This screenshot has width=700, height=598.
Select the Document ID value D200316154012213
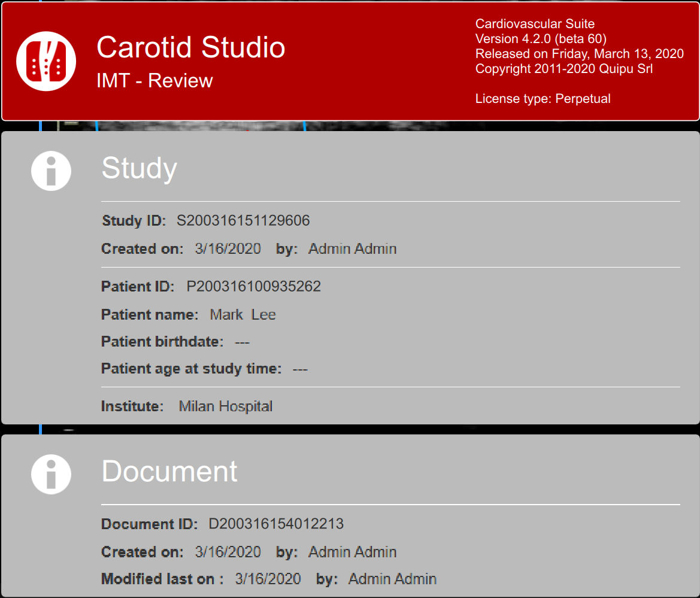(x=276, y=524)
